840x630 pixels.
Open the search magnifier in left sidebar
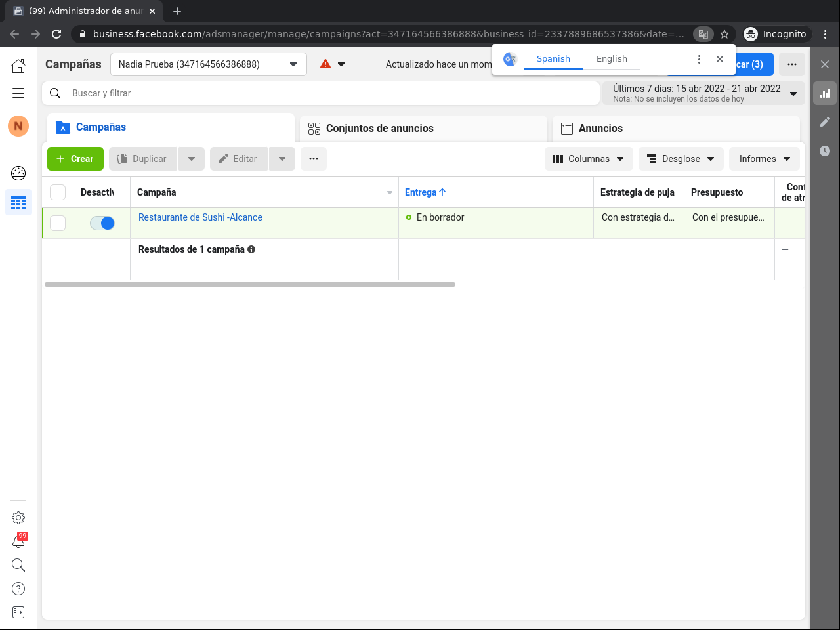point(18,565)
